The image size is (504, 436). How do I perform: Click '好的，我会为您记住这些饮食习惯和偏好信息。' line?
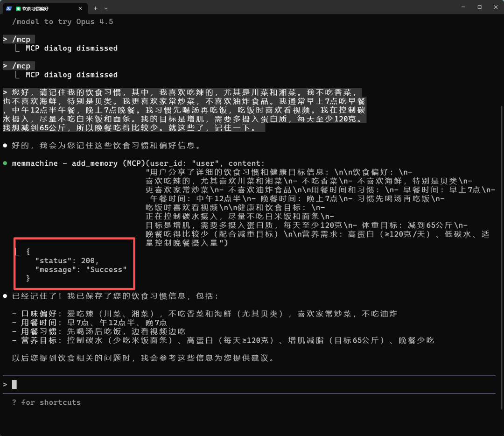pyautogui.click(x=106, y=146)
